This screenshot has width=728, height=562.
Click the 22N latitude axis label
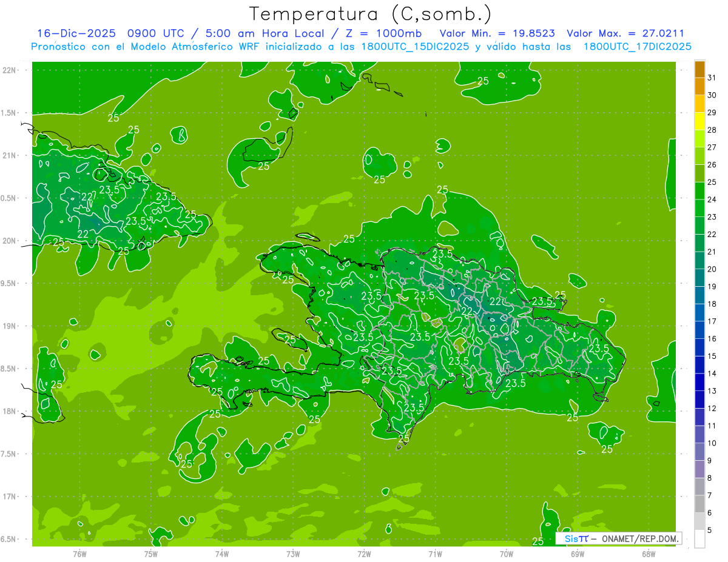click(x=10, y=70)
